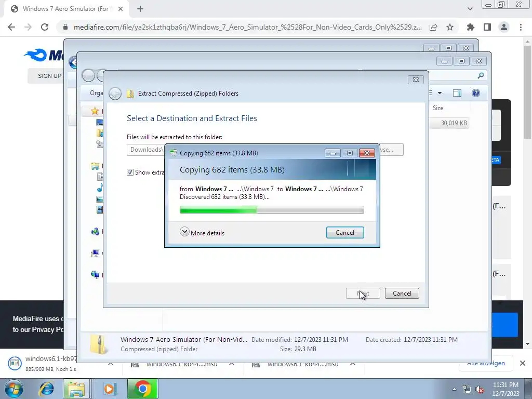Reload the MediaFire page
Viewport: 532px width, 399px height.
[x=45, y=27]
